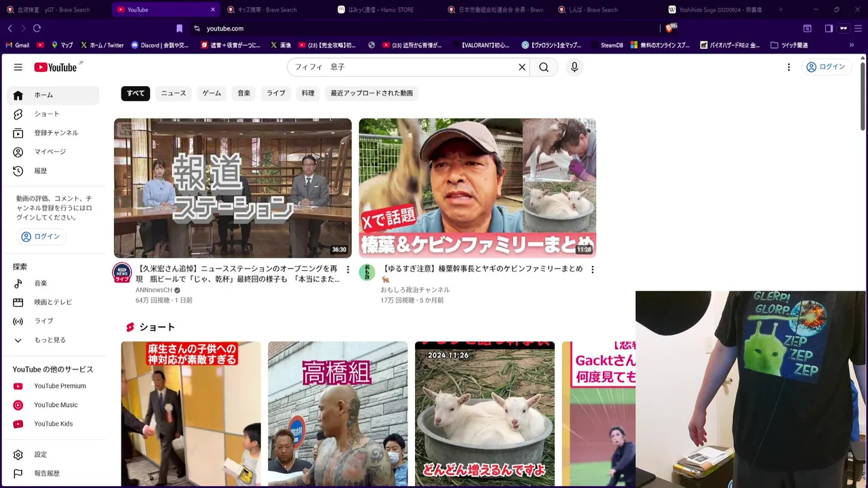Select the 料理 filter chip

click(x=308, y=94)
